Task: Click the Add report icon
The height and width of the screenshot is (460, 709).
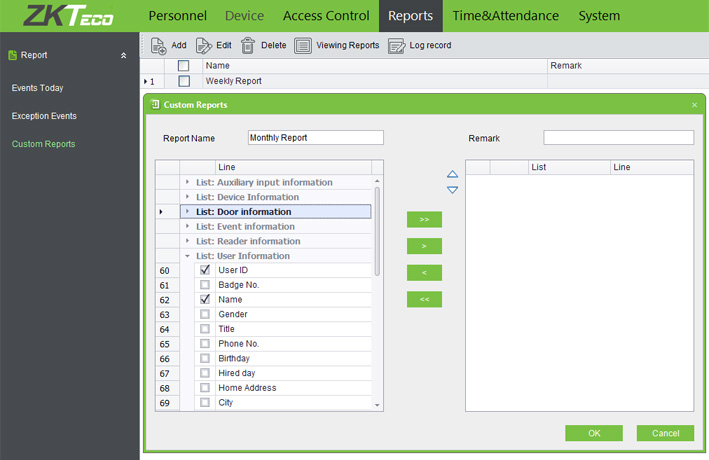Action: [x=158, y=46]
